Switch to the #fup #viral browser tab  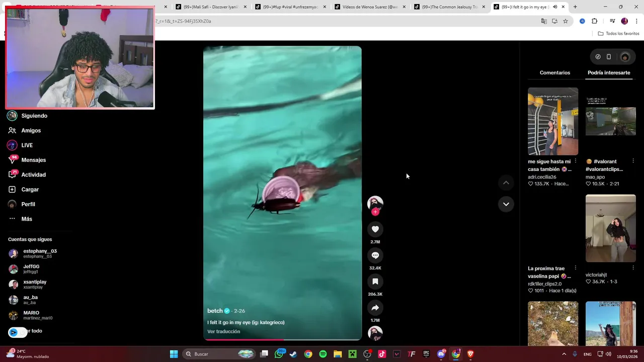[290, 7]
